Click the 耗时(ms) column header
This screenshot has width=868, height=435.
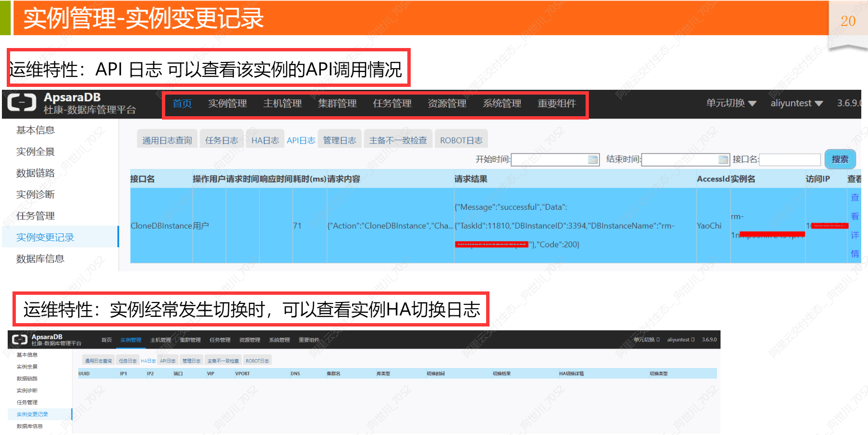click(310, 179)
